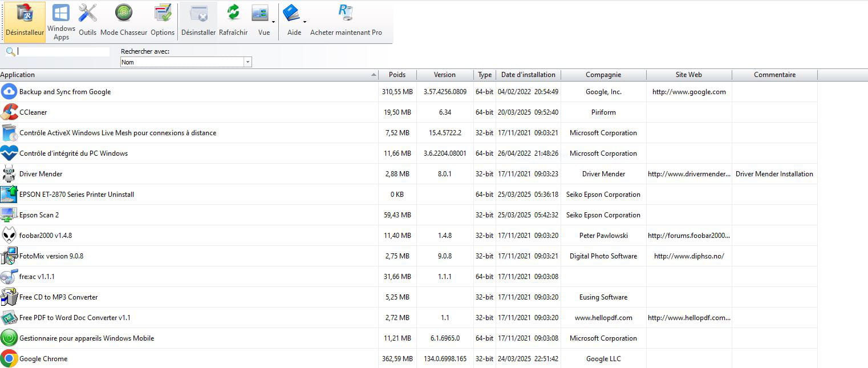Image resolution: width=868 pixels, height=368 pixels.
Task: Select the CCleaner app icon
Action: (x=9, y=112)
